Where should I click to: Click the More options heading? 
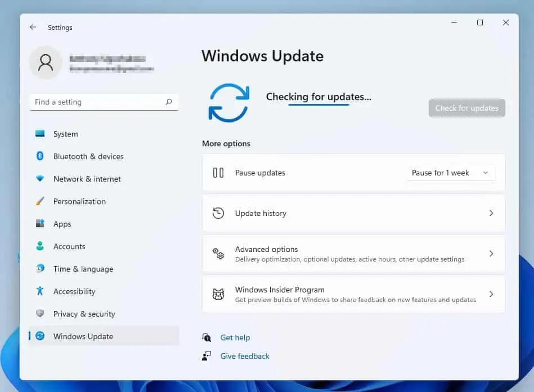(226, 143)
